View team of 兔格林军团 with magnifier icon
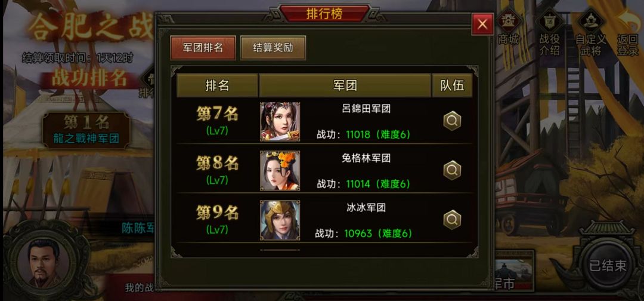Viewport: 644px width, 301px height. [x=452, y=170]
